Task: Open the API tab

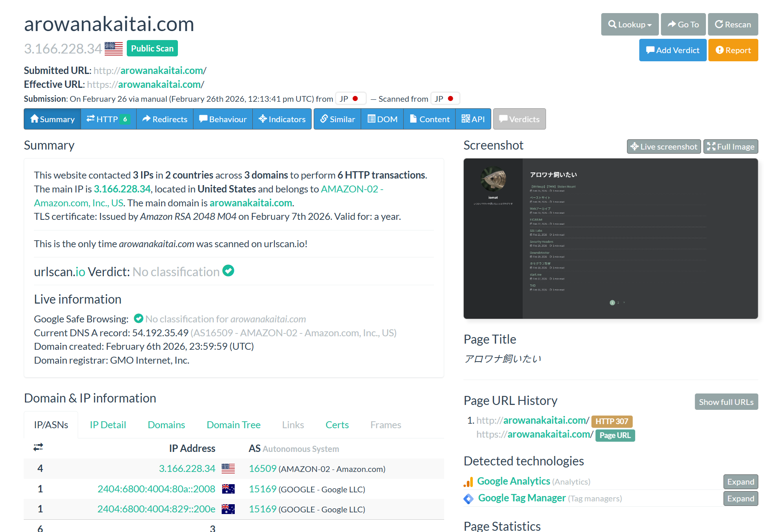Action: (473, 119)
